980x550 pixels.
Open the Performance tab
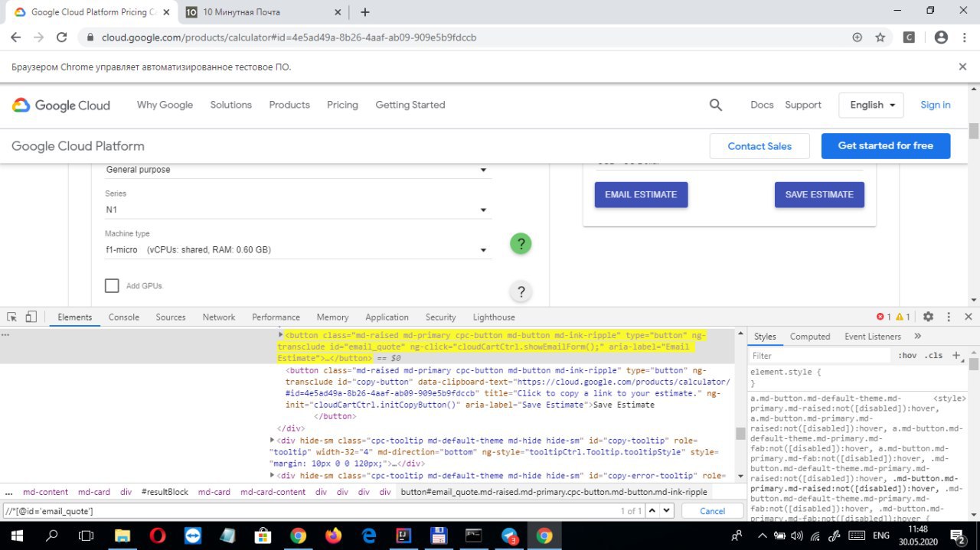click(276, 317)
